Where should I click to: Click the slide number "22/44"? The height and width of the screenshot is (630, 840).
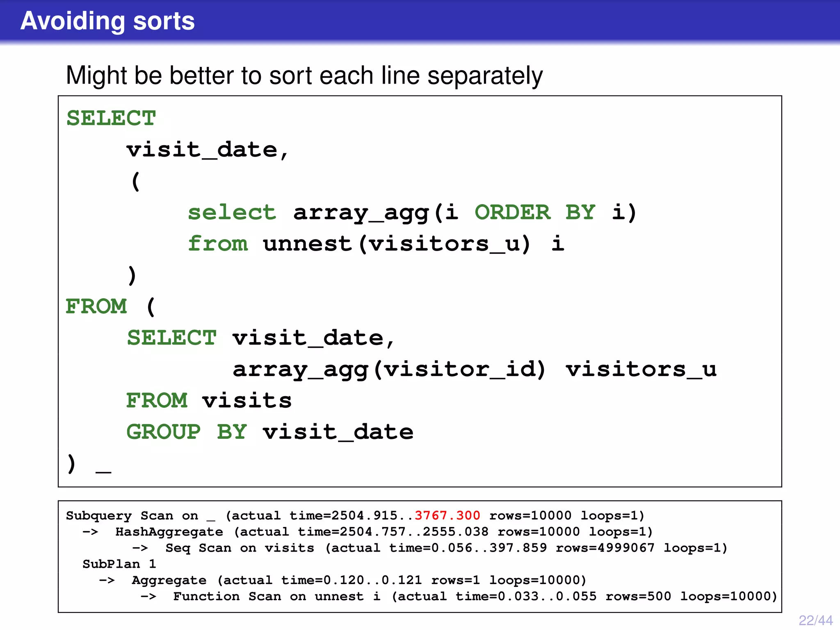coord(815,620)
